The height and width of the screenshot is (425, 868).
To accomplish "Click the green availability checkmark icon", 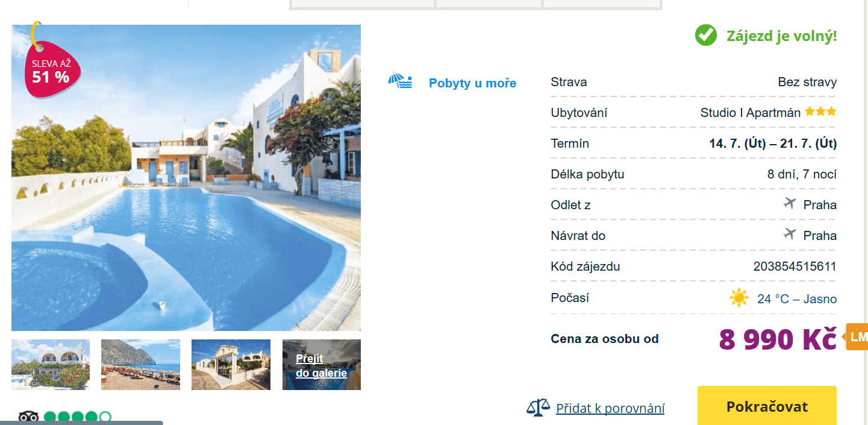I will (x=705, y=36).
